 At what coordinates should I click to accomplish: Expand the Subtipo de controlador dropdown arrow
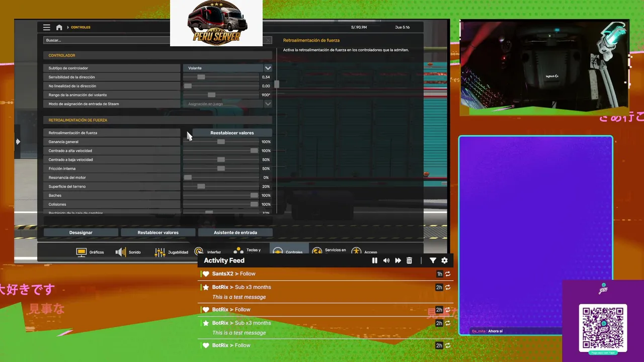(268, 68)
